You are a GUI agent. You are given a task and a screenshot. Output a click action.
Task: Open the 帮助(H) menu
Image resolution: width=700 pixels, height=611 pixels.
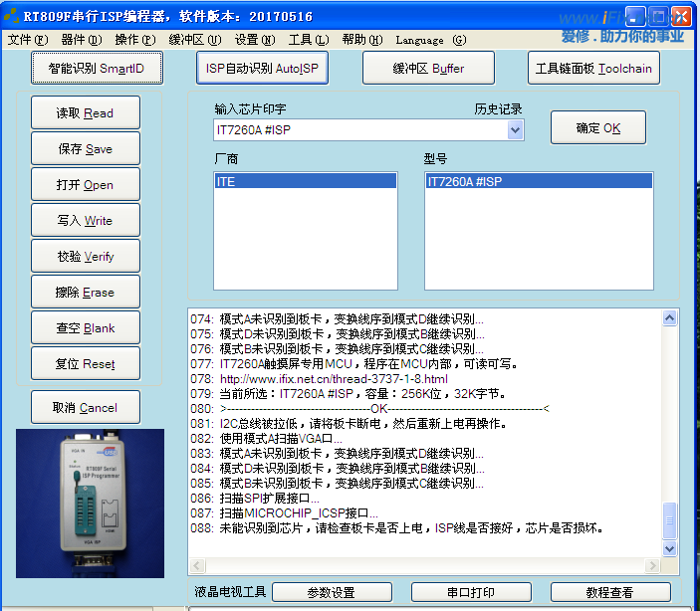point(362,40)
